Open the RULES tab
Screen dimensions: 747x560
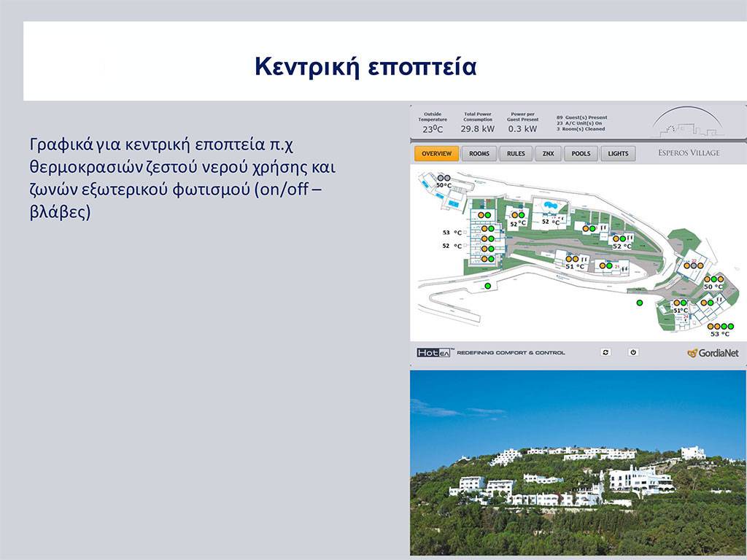pos(516,154)
